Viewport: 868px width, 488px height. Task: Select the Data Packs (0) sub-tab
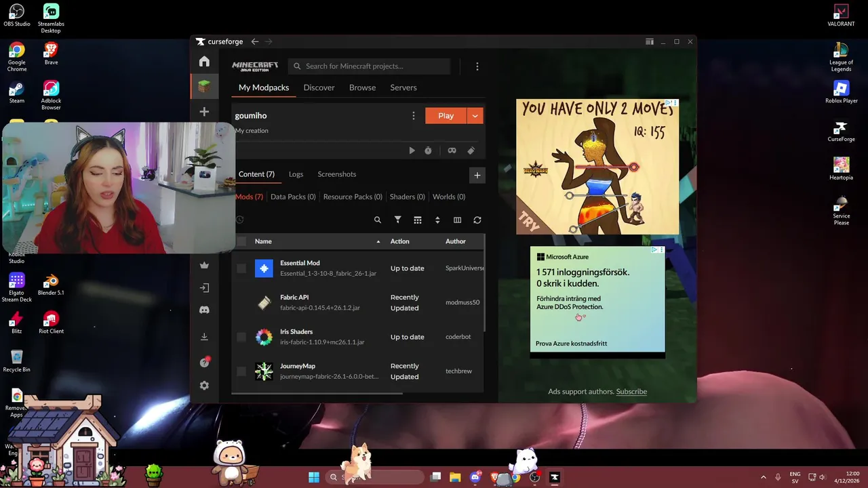point(293,197)
